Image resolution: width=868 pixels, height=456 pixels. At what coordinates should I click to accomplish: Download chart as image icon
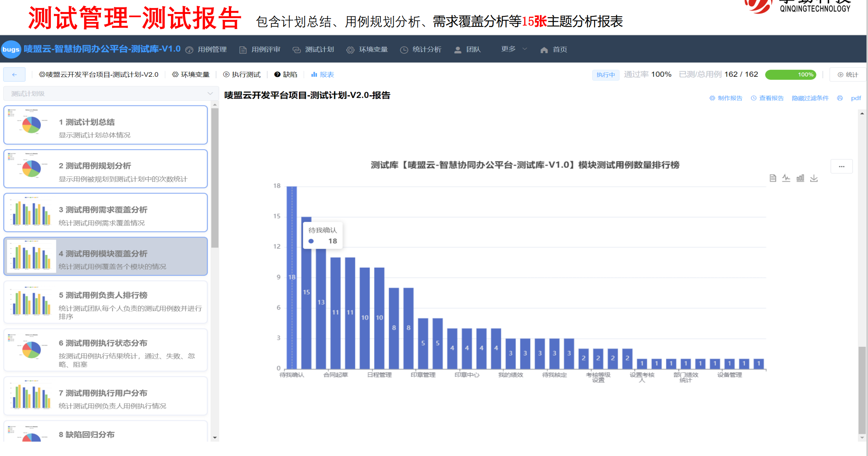(814, 178)
